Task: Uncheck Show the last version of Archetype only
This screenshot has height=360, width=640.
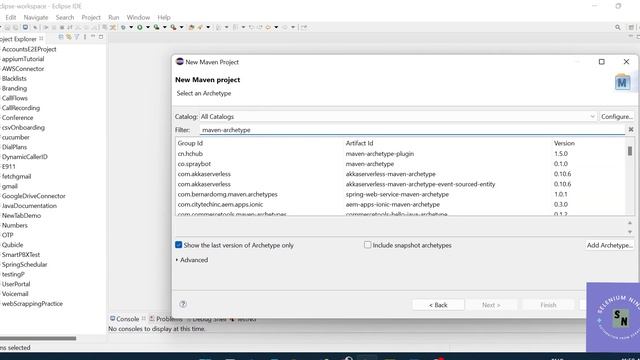Action: tap(178, 245)
